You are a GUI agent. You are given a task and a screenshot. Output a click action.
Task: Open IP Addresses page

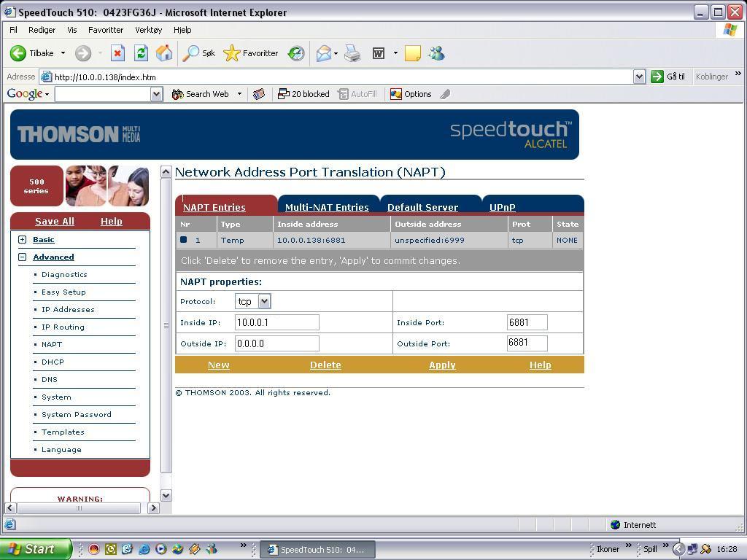click(68, 309)
